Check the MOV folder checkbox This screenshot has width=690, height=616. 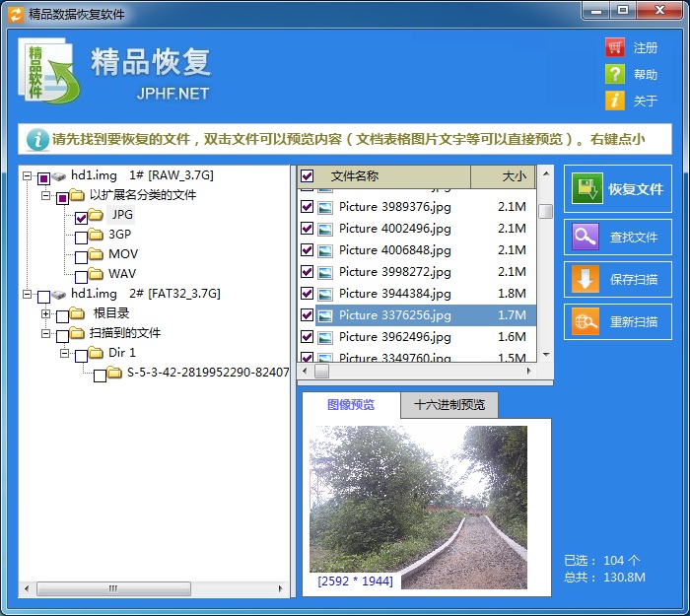81,257
